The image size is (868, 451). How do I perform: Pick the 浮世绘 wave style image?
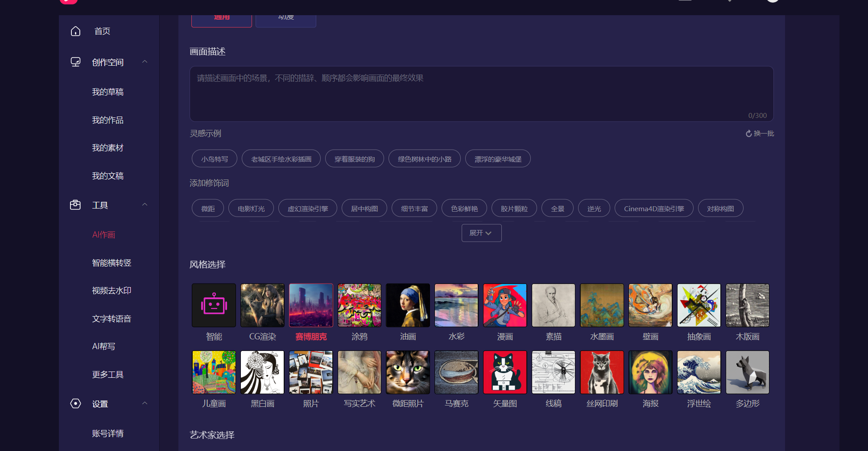699,372
